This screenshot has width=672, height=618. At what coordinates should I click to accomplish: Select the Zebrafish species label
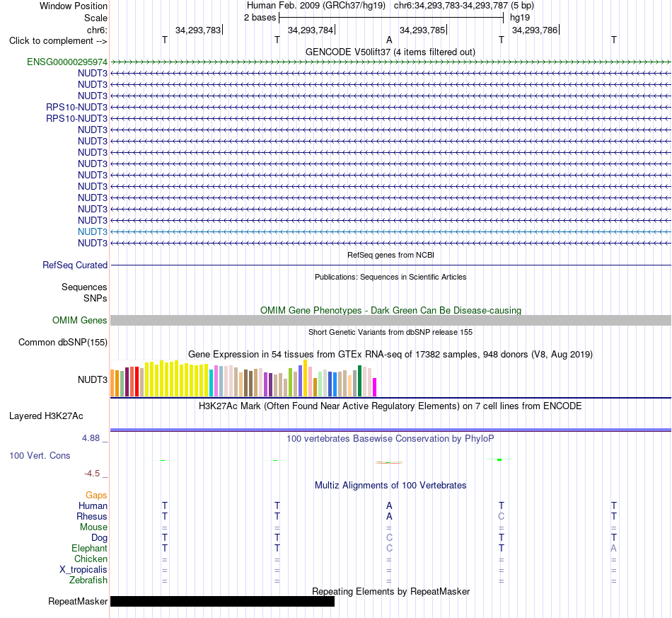(88, 580)
